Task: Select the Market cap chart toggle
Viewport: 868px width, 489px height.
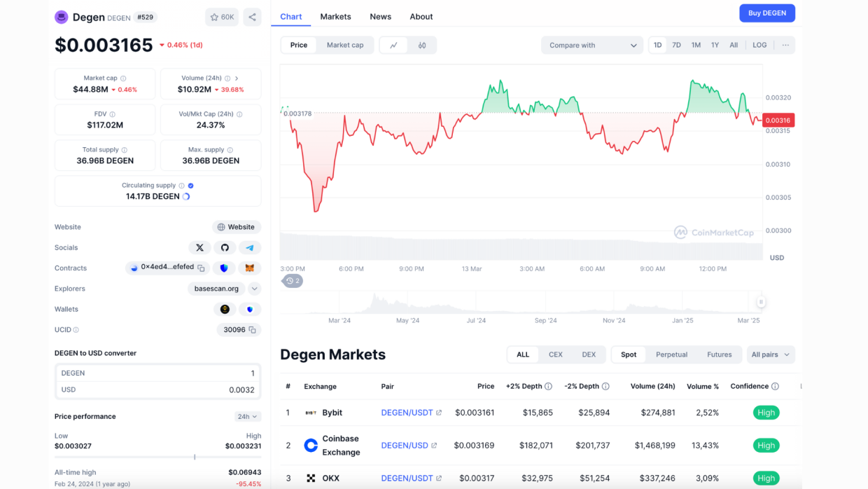Action: pos(345,45)
